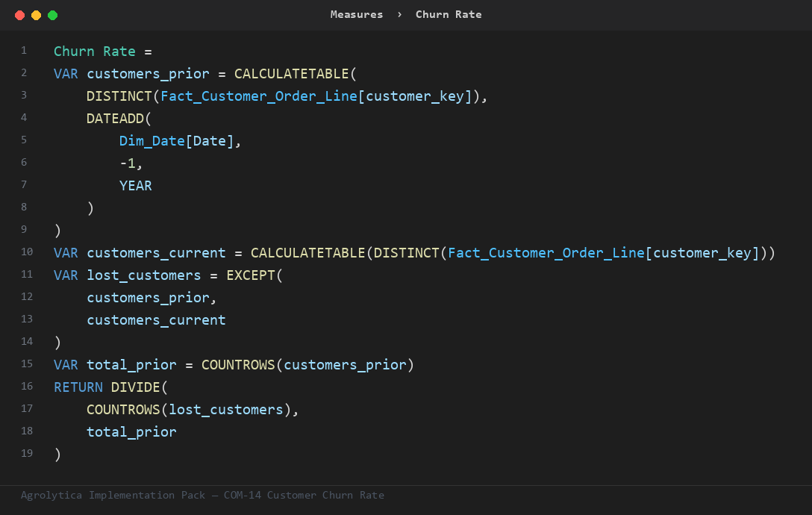The width and height of the screenshot is (812, 515).
Task: Click 'lost_customers' inside COUNTROWS on line 17
Action: tap(226, 409)
